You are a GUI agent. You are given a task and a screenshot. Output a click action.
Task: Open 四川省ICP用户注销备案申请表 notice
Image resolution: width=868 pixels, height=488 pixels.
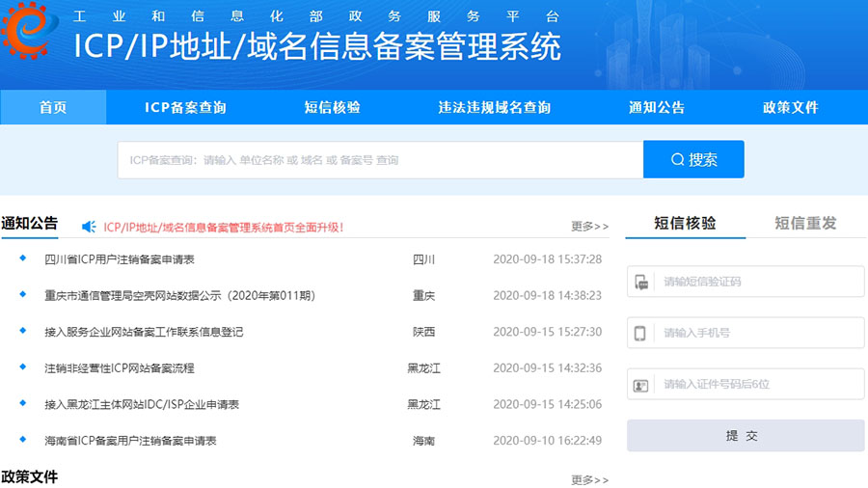tap(120, 259)
